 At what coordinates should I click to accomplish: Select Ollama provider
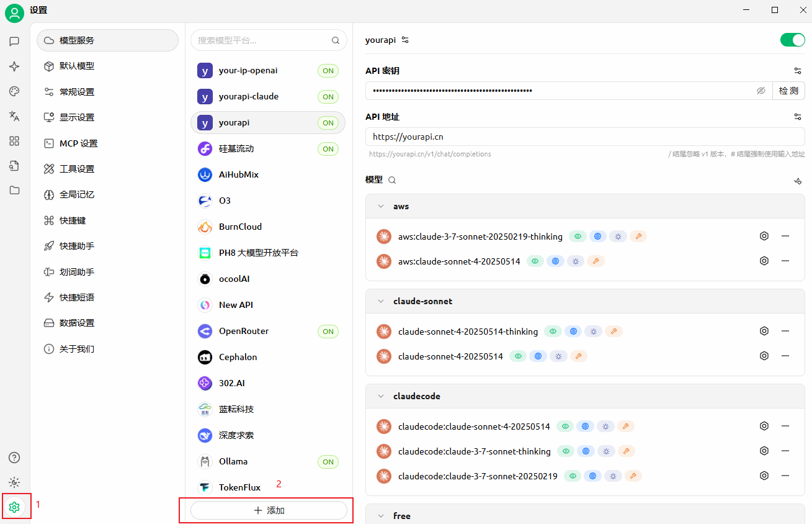coord(268,462)
